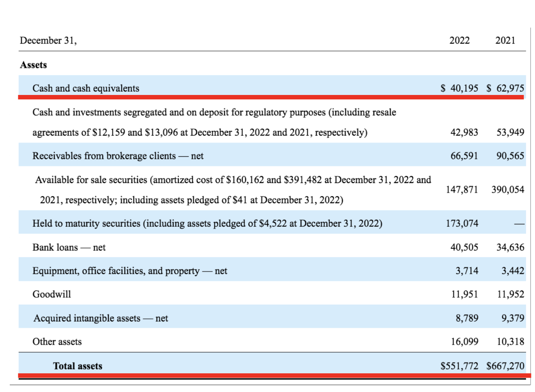This screenshot has width=535, height=392.
Task: Click the 'Total assets' label
Action: click(x=78, y=366)
